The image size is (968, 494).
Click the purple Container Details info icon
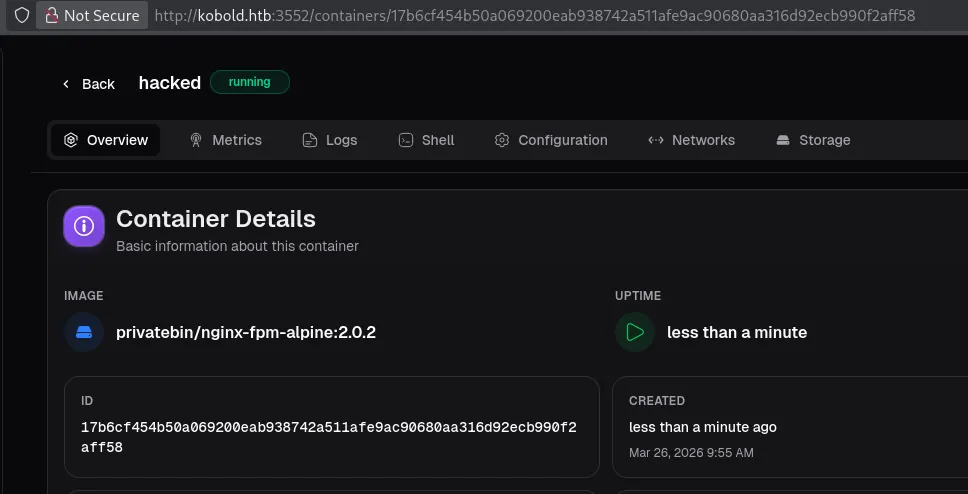tap(84, 227)
